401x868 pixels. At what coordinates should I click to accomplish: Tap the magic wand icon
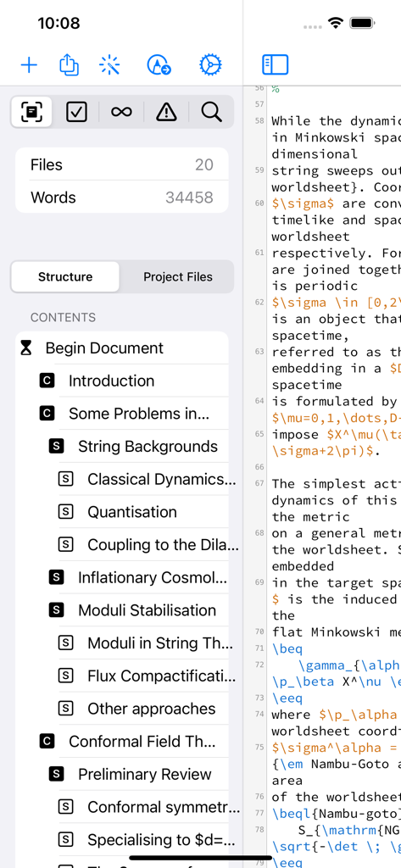[109, 65]
